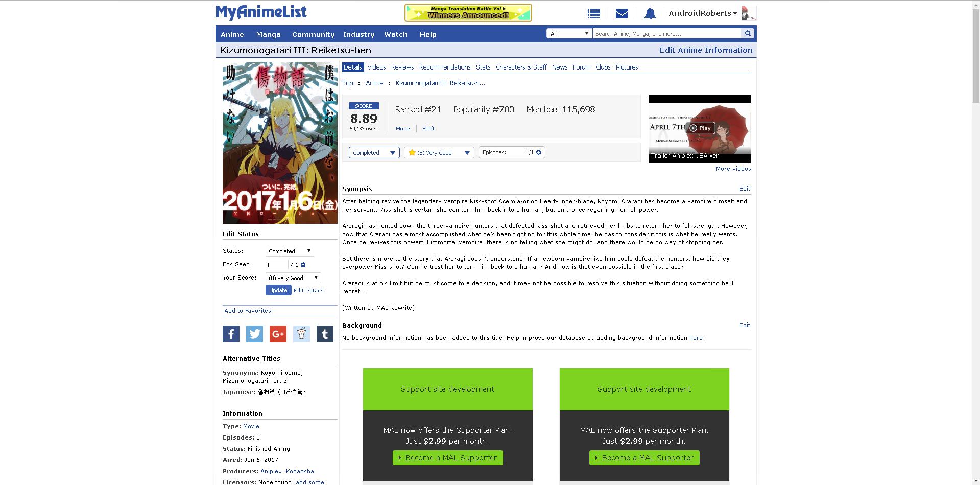Edit the Synopsis section
Image resolution: width=980 pixels, height=485 pixels.
click(745, 189)
